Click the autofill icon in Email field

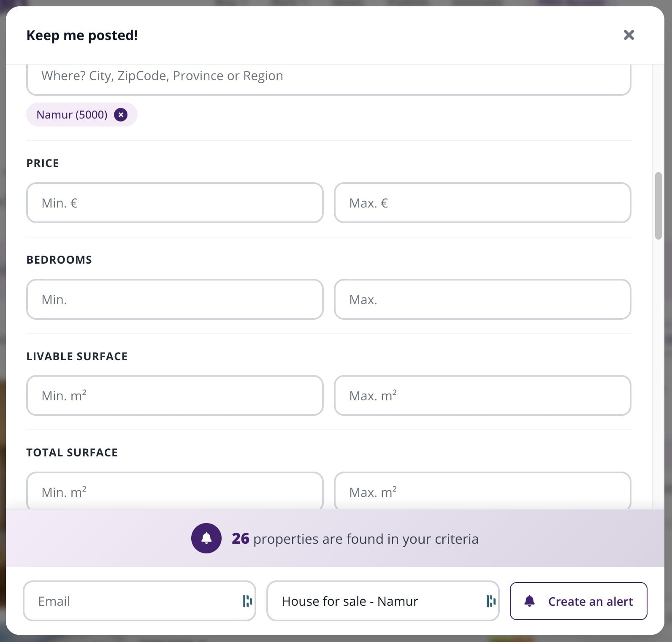247,601
